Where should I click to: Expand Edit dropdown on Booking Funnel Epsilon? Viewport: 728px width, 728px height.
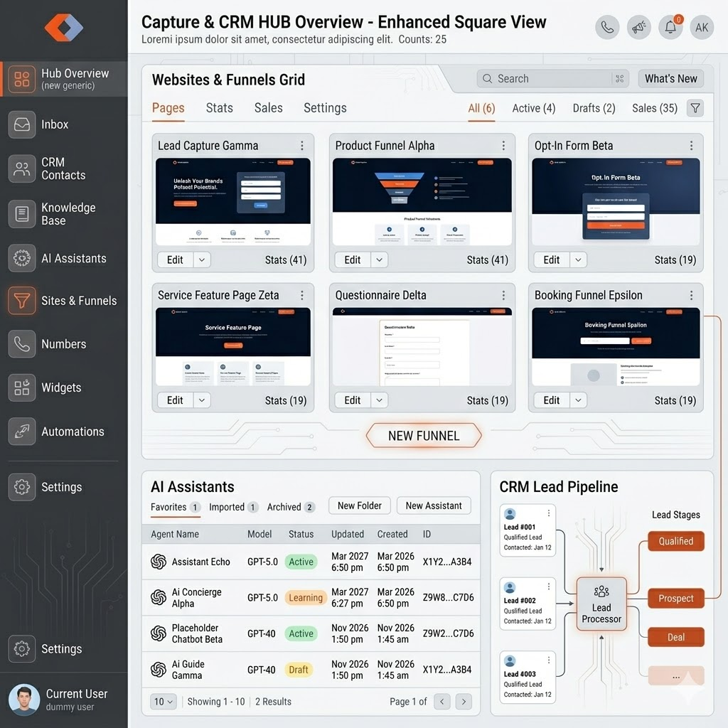tap(578, 400)
